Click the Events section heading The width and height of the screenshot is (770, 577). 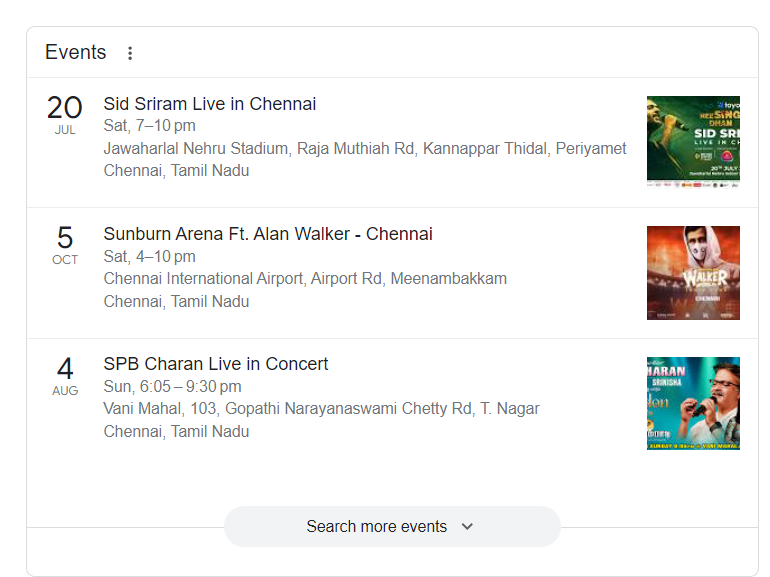pyautogui.click(x=76, y=53)
